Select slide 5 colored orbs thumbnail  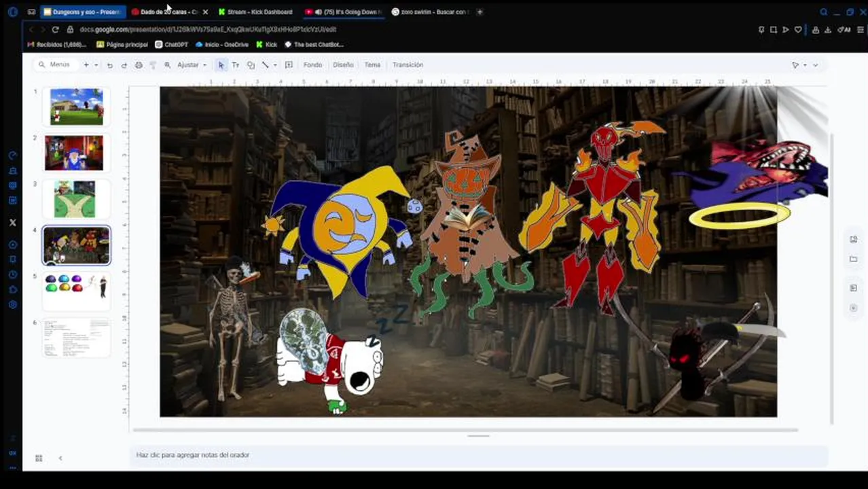tap(77, 291)
